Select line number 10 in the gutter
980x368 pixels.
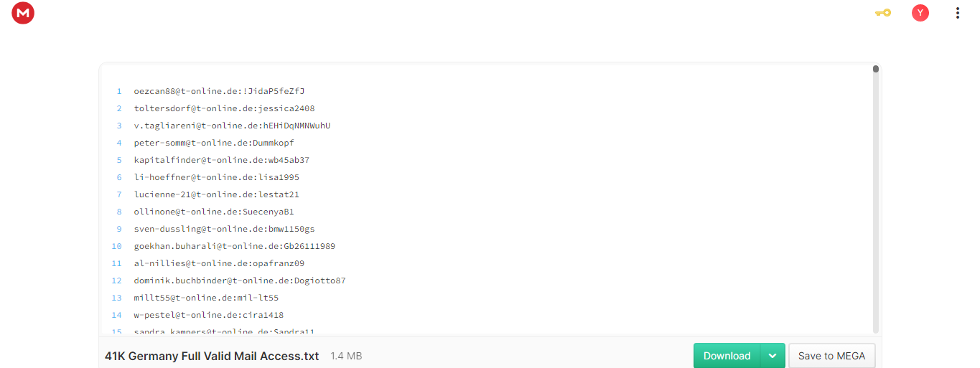(x=117, y=246)
